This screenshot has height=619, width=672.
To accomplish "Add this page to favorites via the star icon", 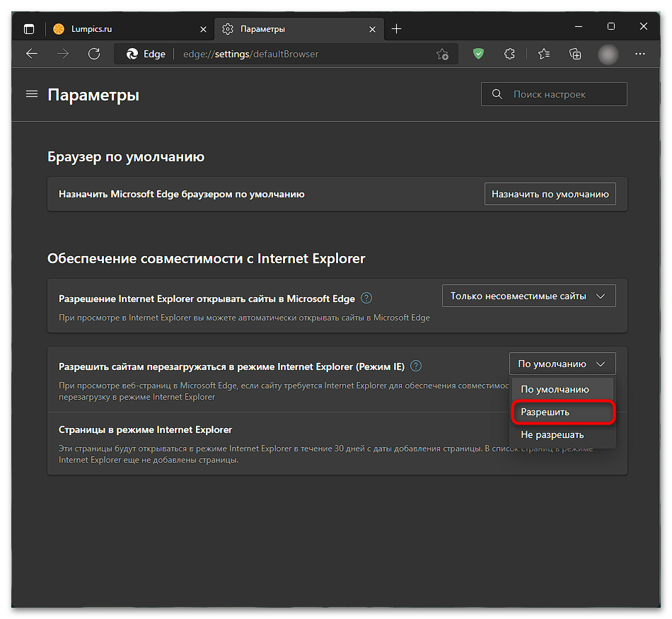I will coord(442,54).
